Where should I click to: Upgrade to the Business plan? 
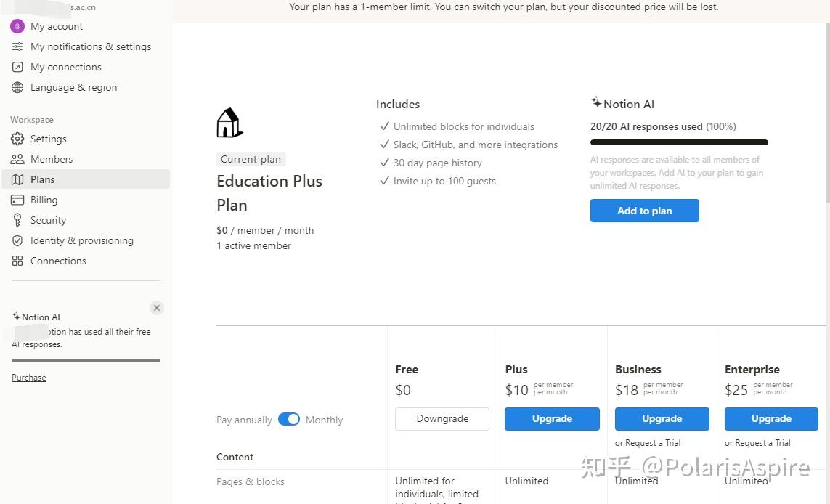tap(662, 419)
